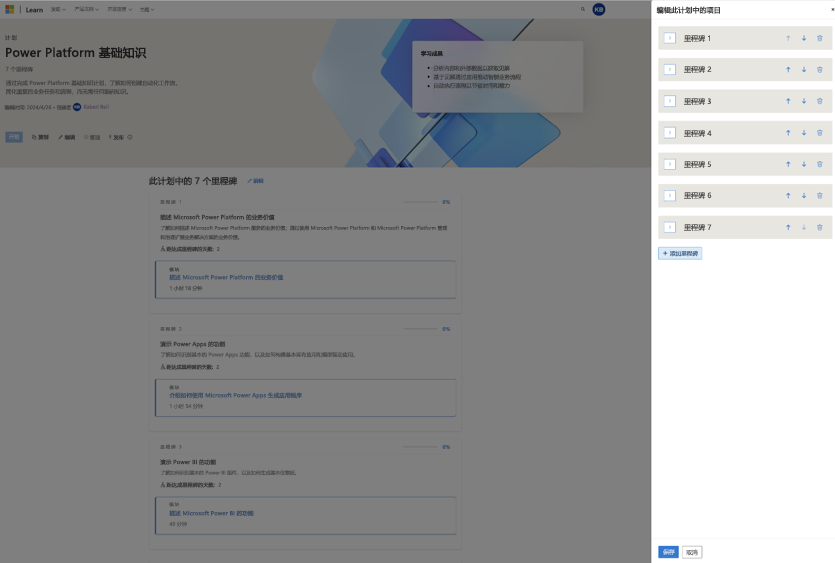Click the 里程碑 4 label in the panel
Viewport: 835px width, 563px height.
click(x=697, y=133)
